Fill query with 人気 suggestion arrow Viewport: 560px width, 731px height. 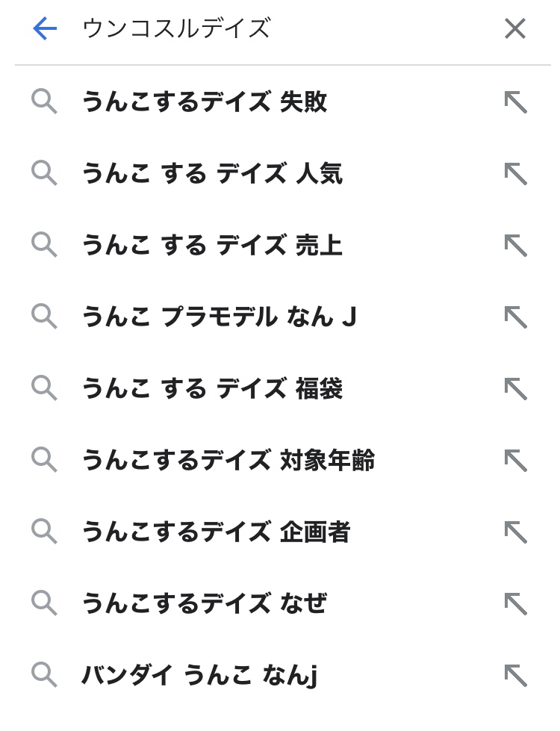(x=515, y=173)
